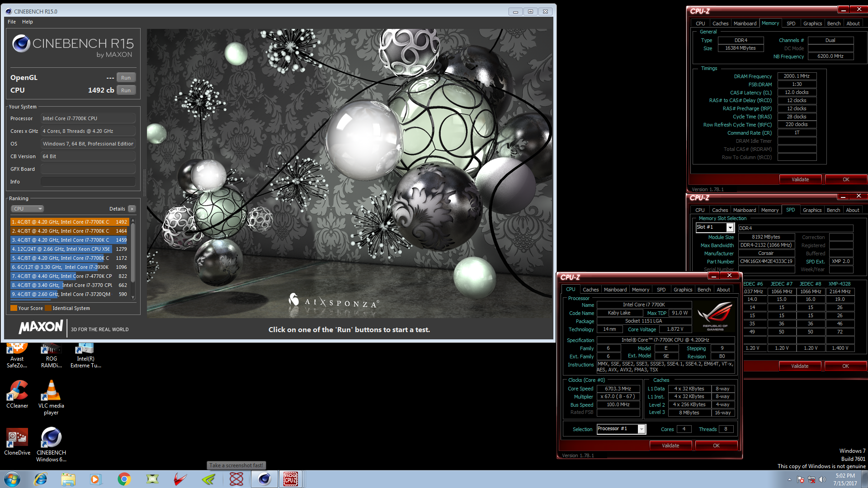Open About tab in the top CPU-Z Memory window

[853, 23]
